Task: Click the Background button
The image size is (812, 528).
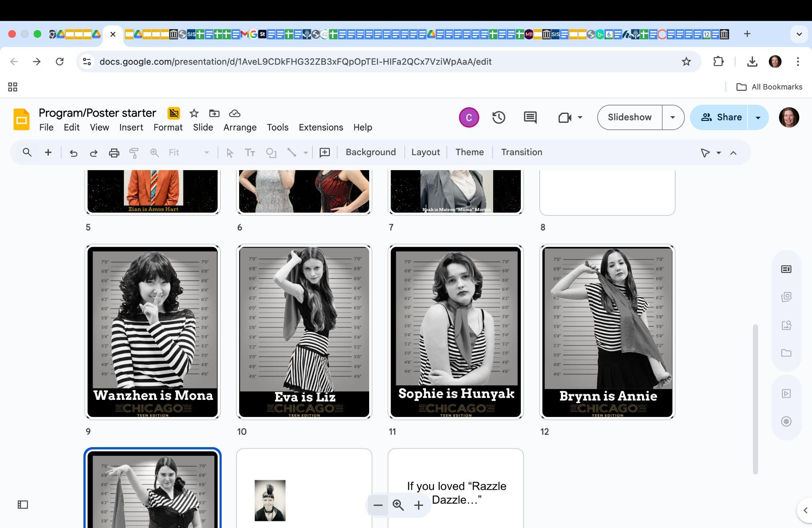Action: pos(370,152)
